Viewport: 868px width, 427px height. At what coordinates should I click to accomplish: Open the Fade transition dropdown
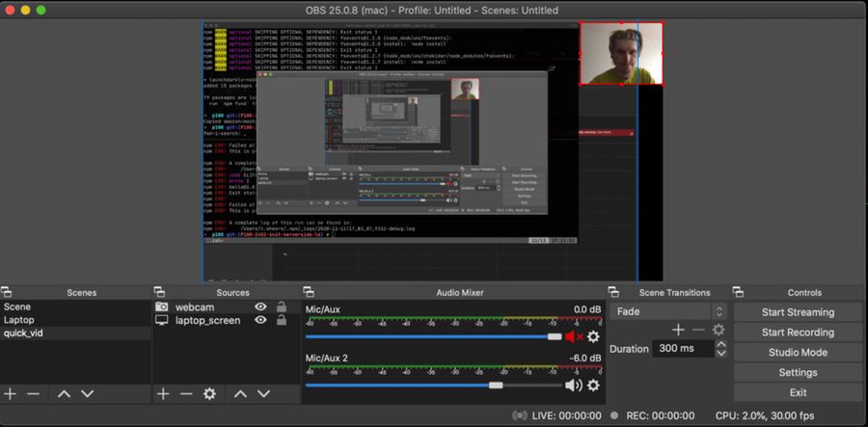click(x=667, y=311)
